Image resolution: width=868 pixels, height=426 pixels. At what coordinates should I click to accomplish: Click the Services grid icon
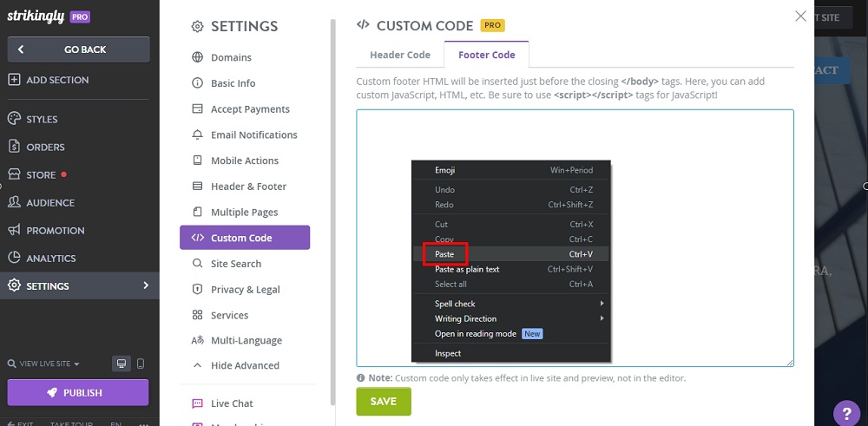197,315
